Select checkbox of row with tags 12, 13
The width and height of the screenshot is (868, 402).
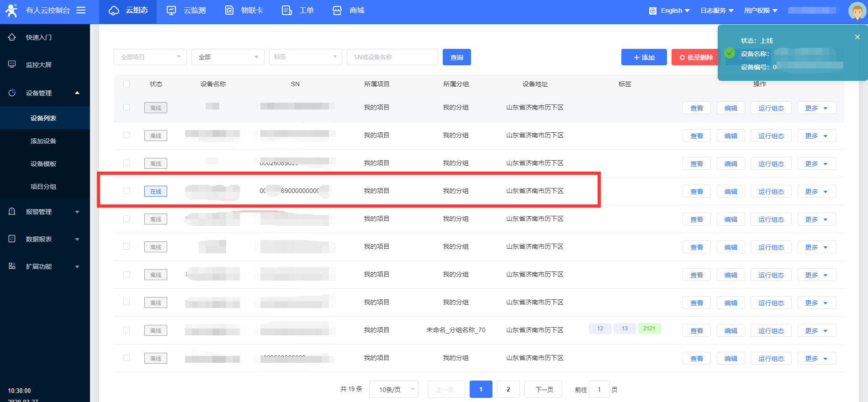pos(127,330)
